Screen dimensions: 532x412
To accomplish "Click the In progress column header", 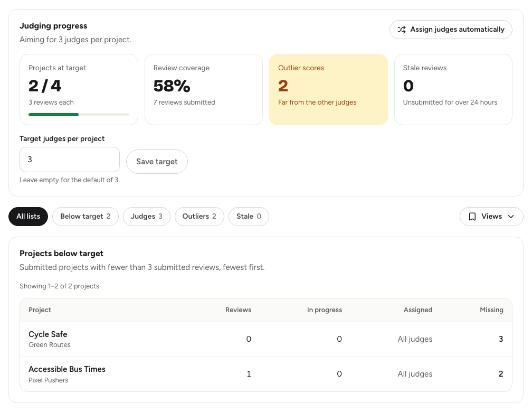I will coord(325,310).
